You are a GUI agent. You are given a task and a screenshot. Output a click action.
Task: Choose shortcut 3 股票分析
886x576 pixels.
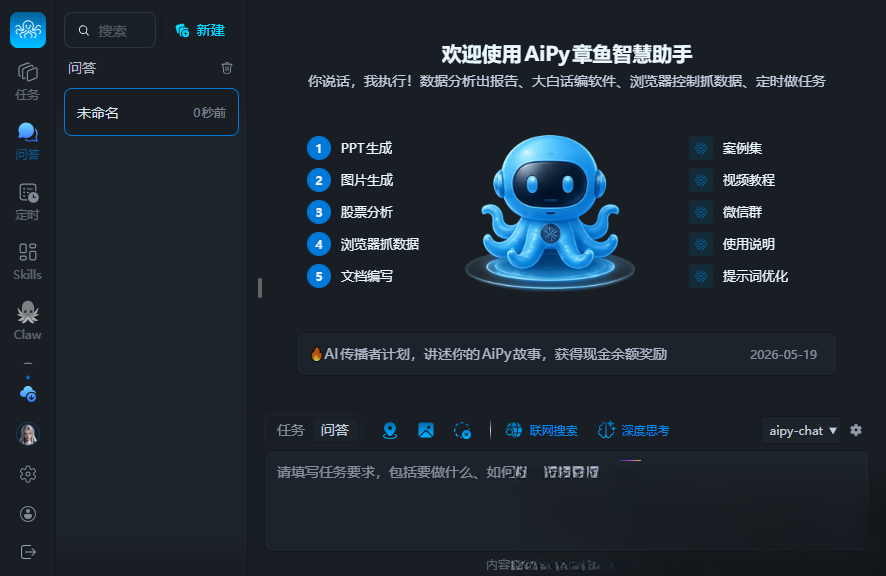[350, 212]
